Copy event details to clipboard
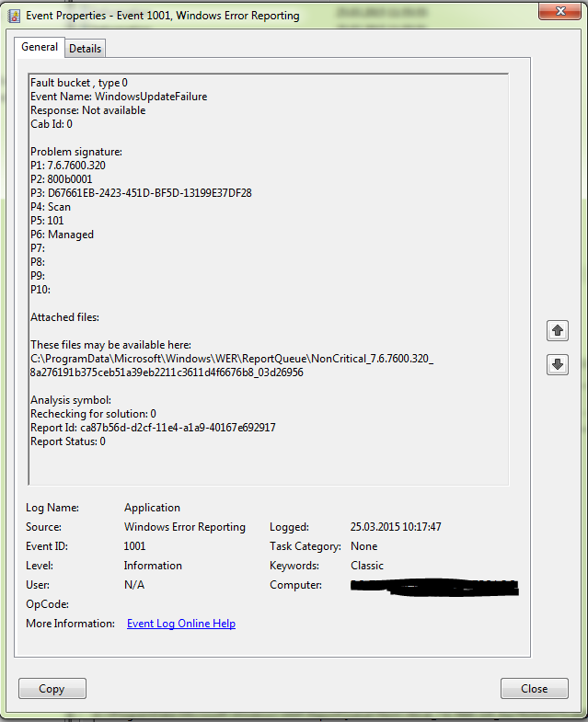The height and width of the screenshot is (722, 588). tap(52, 688)
